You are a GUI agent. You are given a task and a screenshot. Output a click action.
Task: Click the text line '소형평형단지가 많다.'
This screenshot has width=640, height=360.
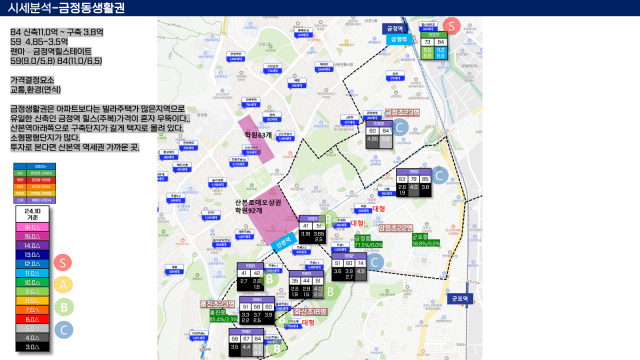(45, 138)
